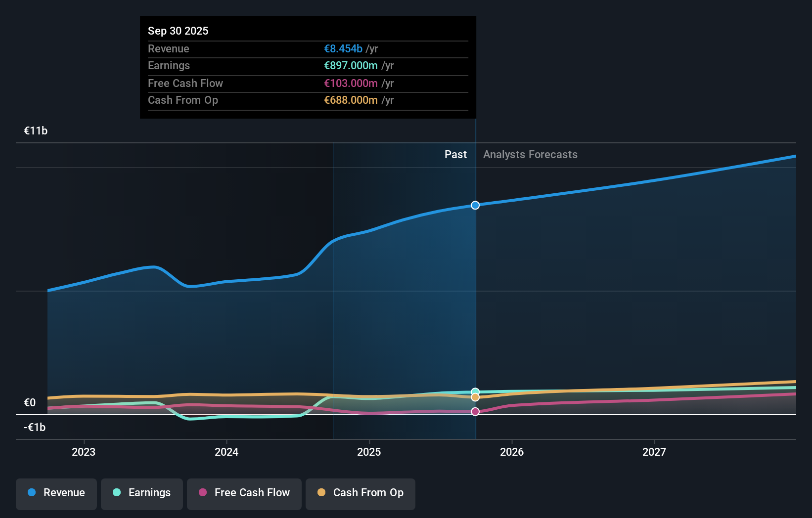
Task: Toggle the Cash From Op series visibility
Action: (x=360, y=493)
